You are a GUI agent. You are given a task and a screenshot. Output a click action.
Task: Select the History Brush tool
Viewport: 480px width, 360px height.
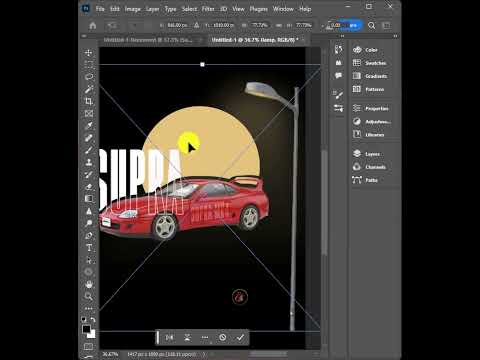click(88, 174)
